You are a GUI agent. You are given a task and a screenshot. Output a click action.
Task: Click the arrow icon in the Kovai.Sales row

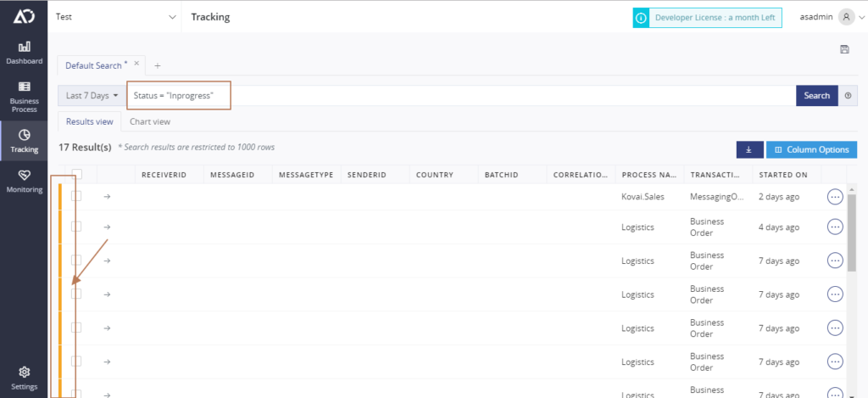[x=108, y=197]
